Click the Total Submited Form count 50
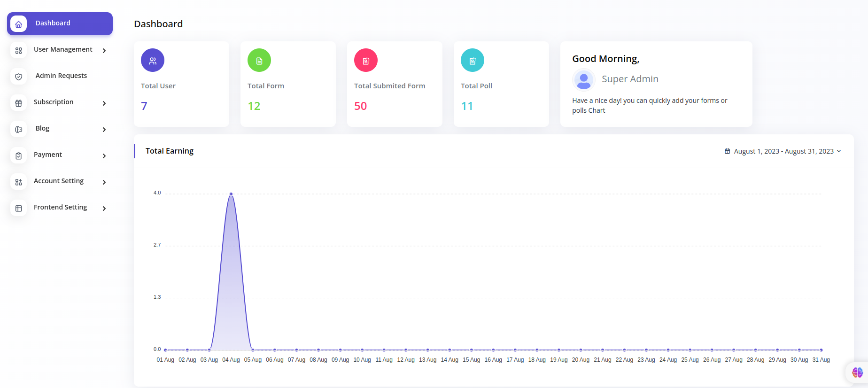The image size is (868, 388). pyautogui.click(x=361, y=106)
